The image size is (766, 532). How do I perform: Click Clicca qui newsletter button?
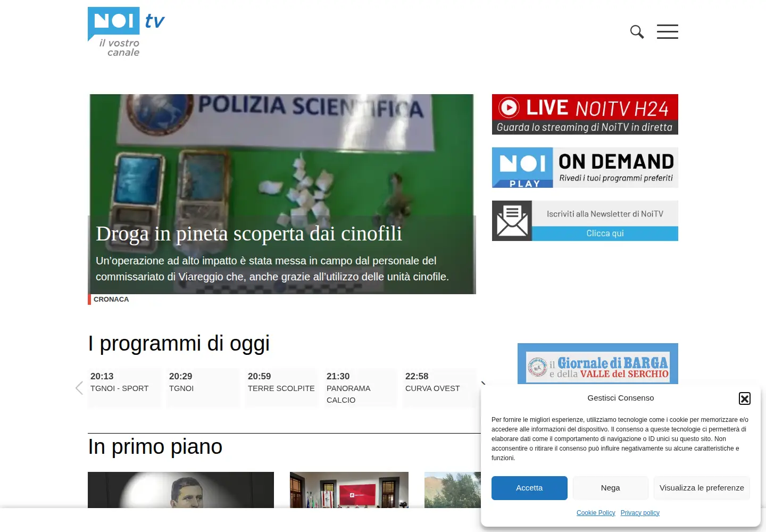605,234
